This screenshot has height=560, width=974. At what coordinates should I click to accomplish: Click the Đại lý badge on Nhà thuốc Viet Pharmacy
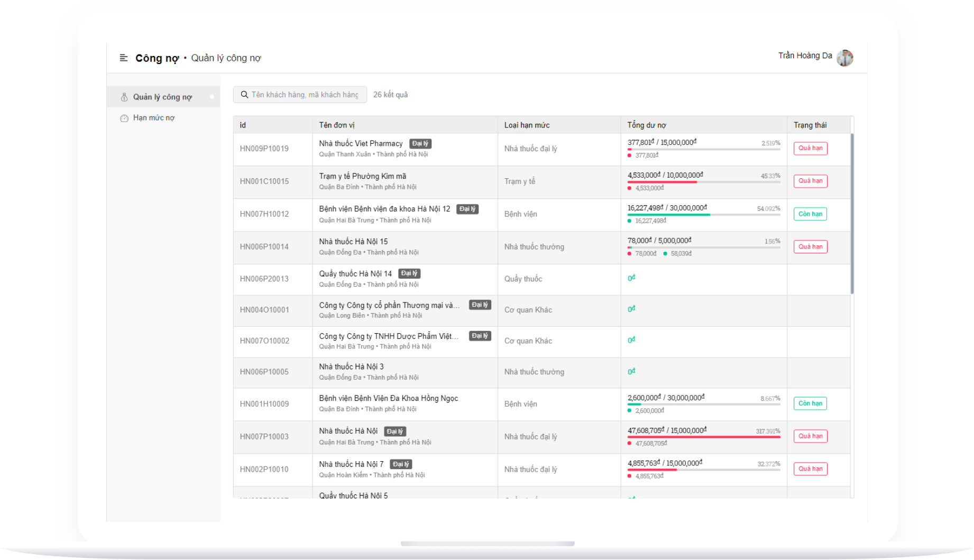pyautogui.click(x=420, y=144)
